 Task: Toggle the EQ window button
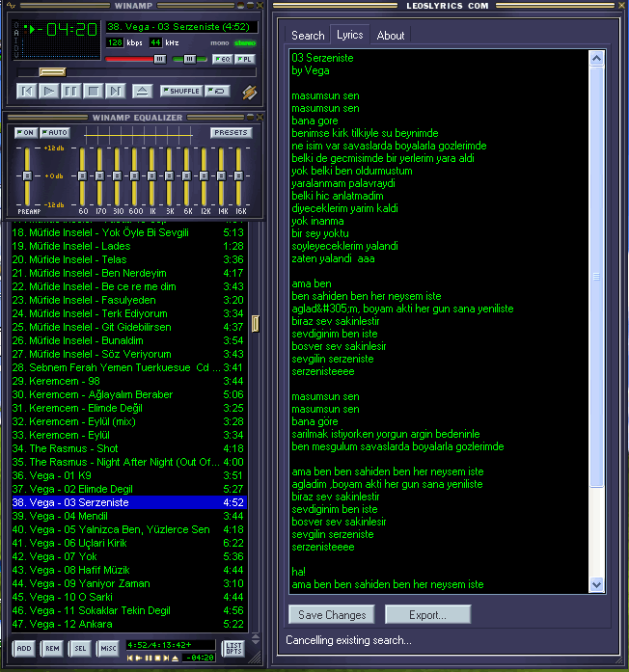pyautogui.click(x=223, y=59)
